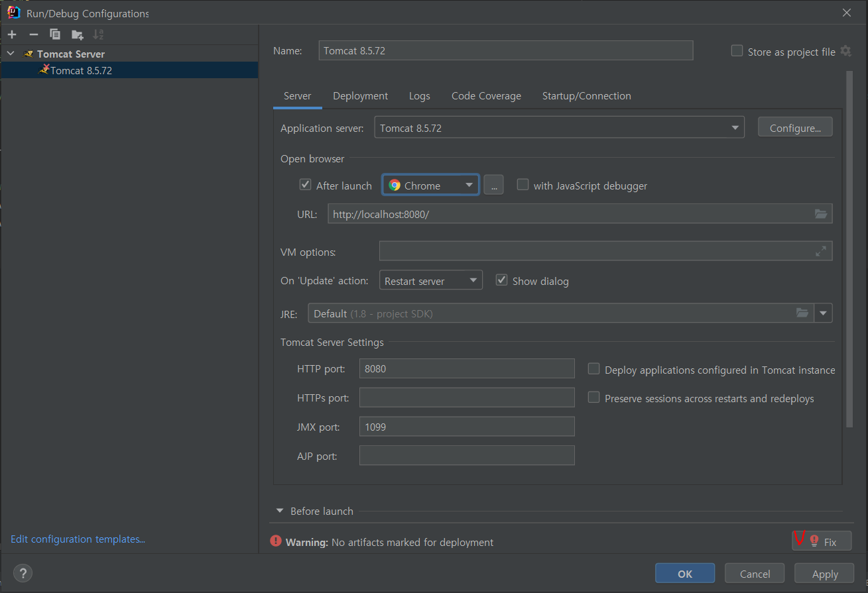
Task: Sort configurations alphabetically
Action: (x=98, y=34)
